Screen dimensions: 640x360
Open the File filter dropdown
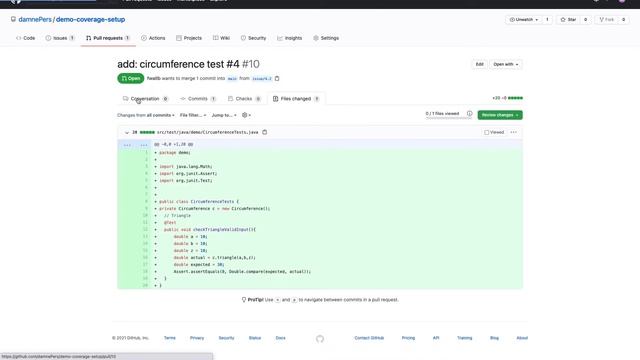(x=193, y=115)
